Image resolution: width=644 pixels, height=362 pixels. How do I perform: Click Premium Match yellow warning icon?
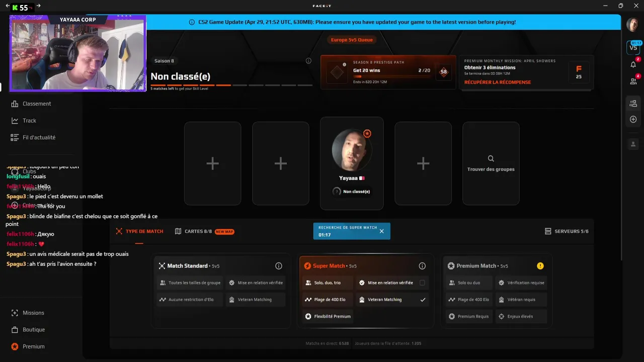(x=540, y=266)
